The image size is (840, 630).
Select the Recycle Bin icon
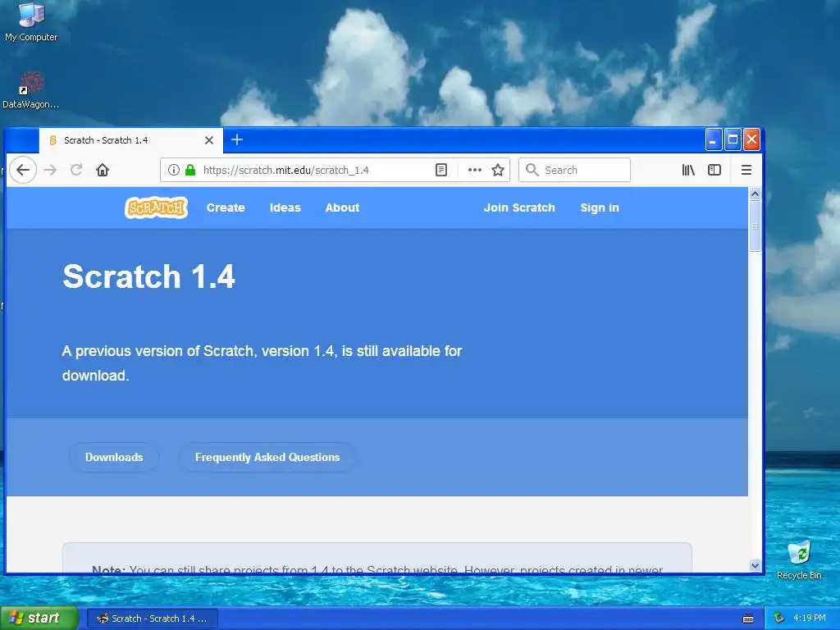point(799,559)
